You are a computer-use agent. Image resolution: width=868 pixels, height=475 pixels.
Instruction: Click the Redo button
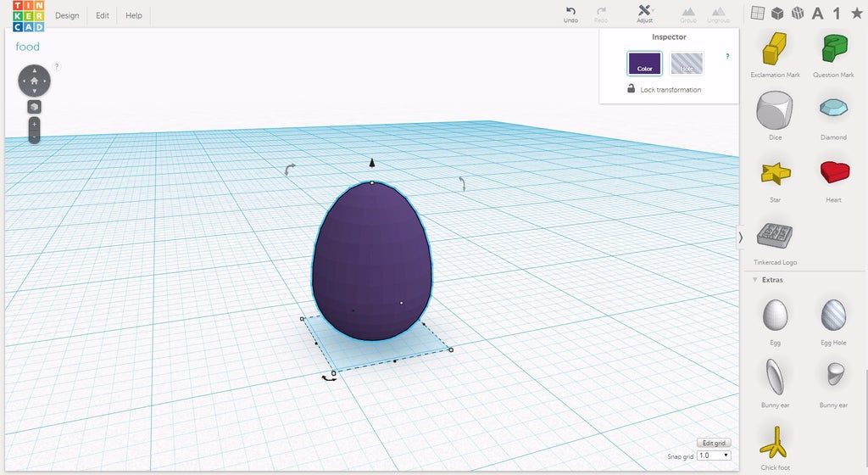601,14
